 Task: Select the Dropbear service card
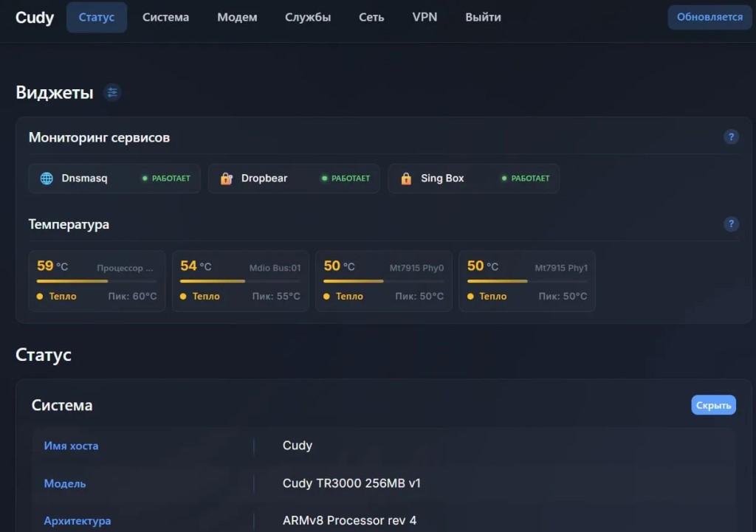pyautogui.click(x=294, y=179)
